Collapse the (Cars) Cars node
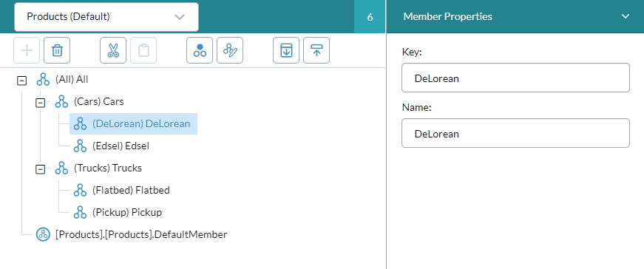Screen dimensions: 644x269 click(40, 102)
